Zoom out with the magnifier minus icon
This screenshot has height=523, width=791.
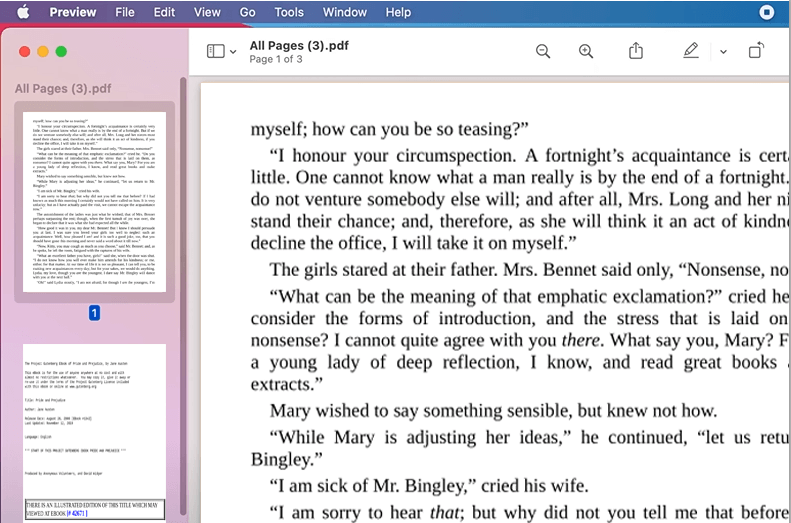coord(543,51)
